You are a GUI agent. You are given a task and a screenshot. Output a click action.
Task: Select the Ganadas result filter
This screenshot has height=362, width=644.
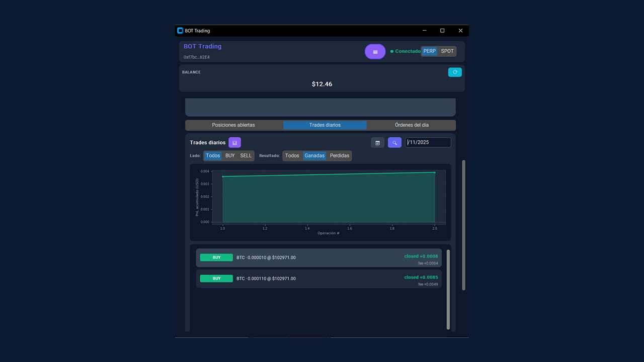tap(314, 156)
